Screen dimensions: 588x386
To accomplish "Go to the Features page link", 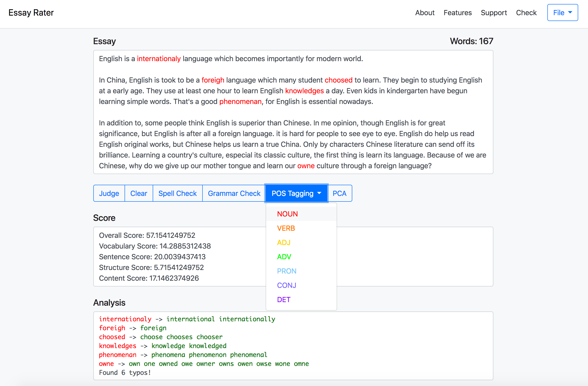I will click(x=457, y=12).
